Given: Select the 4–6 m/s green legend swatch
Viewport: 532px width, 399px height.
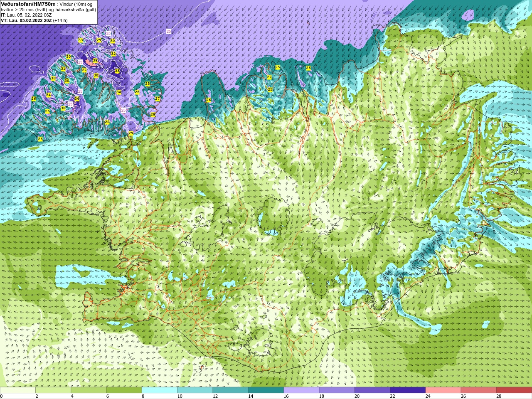Looking at the screenshot, I should pyautogui.click(x=89, y=390).
